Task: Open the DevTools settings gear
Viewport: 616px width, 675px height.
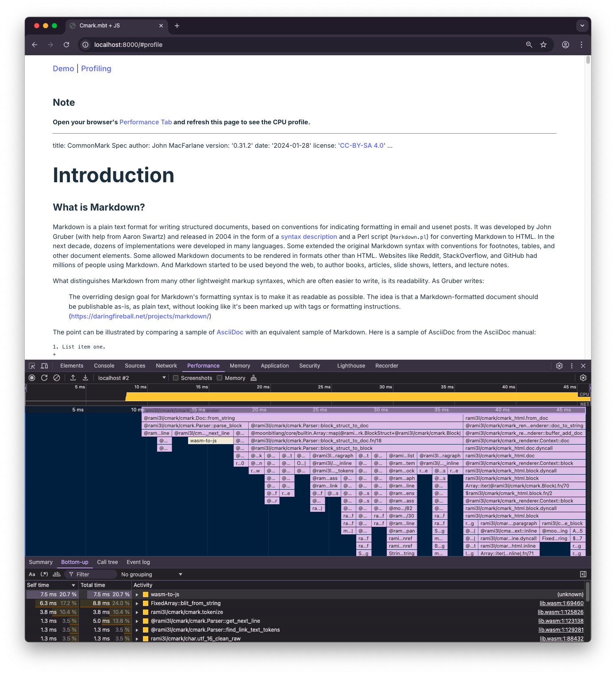Action: click(x=559, y=366)
